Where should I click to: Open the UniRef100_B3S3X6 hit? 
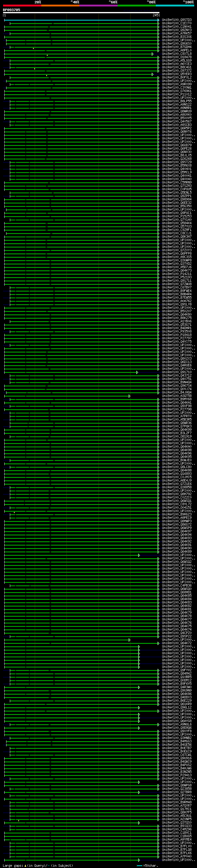coord(177,37)
